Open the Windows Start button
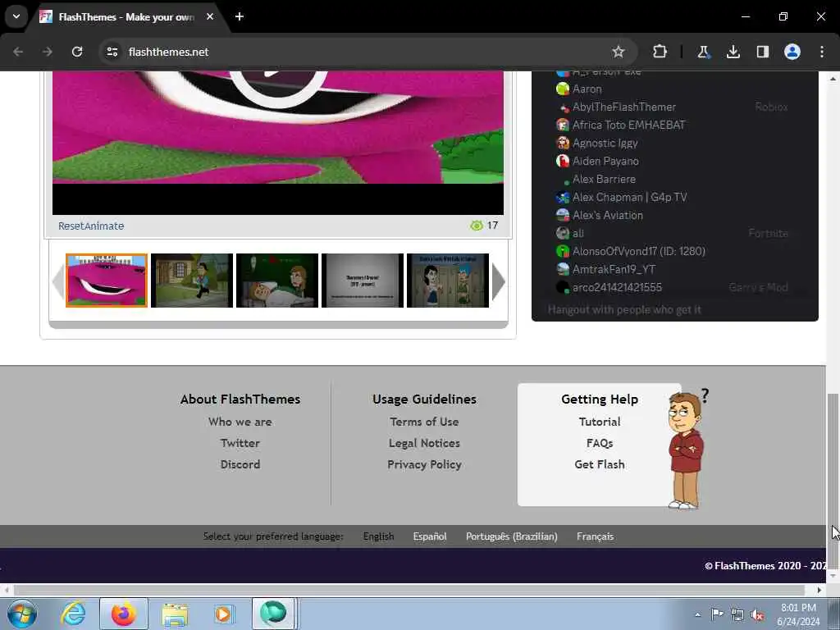Screen dimensions: 840x630 (x=22, y=614)
